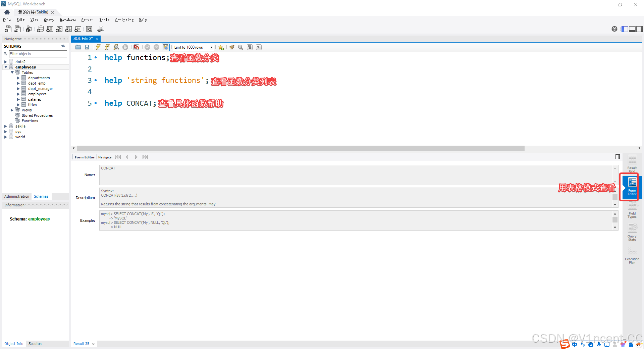Reconnect to DBMS icon

(x=100, y=29)
